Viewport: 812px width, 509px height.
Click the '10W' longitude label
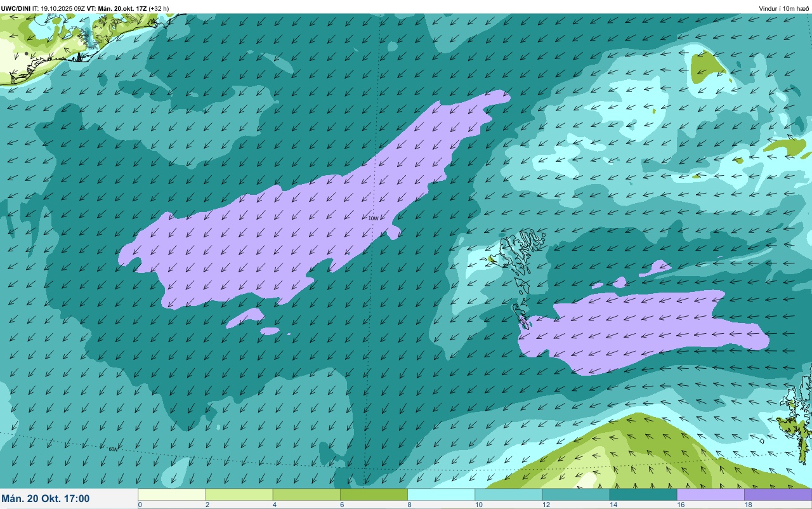[x=373, y=218]
